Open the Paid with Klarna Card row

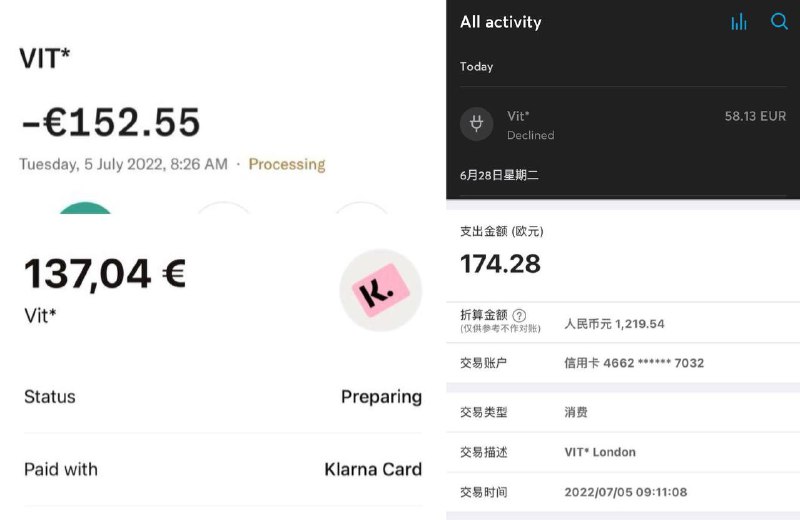[222, 469]
